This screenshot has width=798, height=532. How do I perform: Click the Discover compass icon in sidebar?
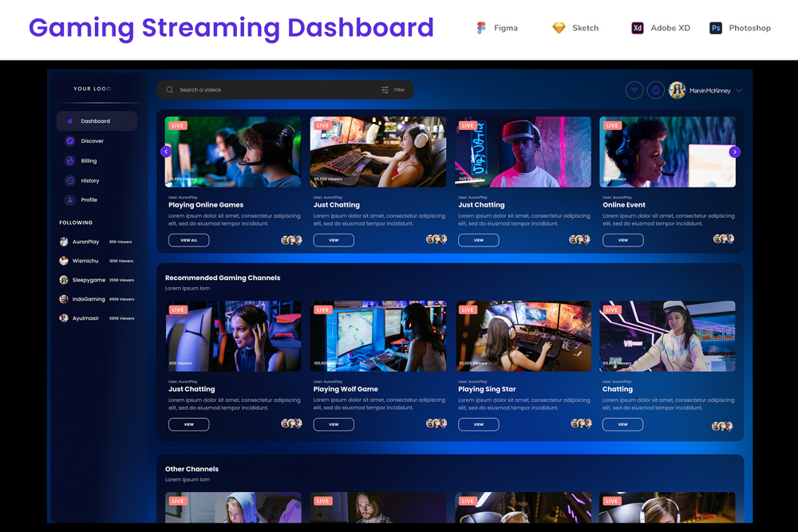point(71,140)
